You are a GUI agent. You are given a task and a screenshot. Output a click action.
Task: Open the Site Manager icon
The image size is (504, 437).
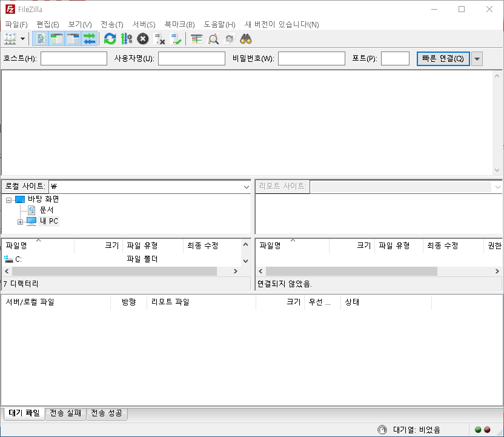click(x=10, y=39)
